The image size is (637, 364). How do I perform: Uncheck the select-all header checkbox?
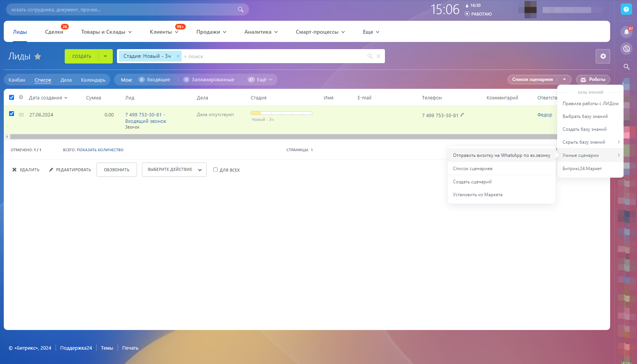[x=12, y=98]
